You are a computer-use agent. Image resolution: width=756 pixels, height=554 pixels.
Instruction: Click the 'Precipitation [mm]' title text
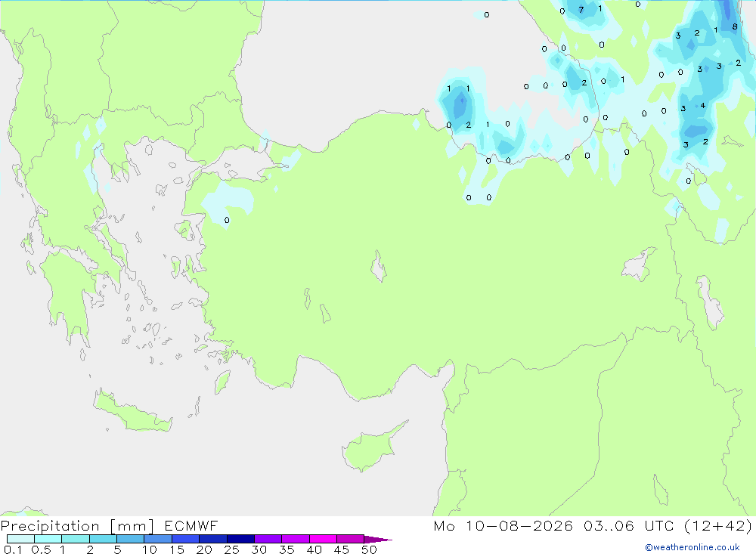click(x=77, y=526)
